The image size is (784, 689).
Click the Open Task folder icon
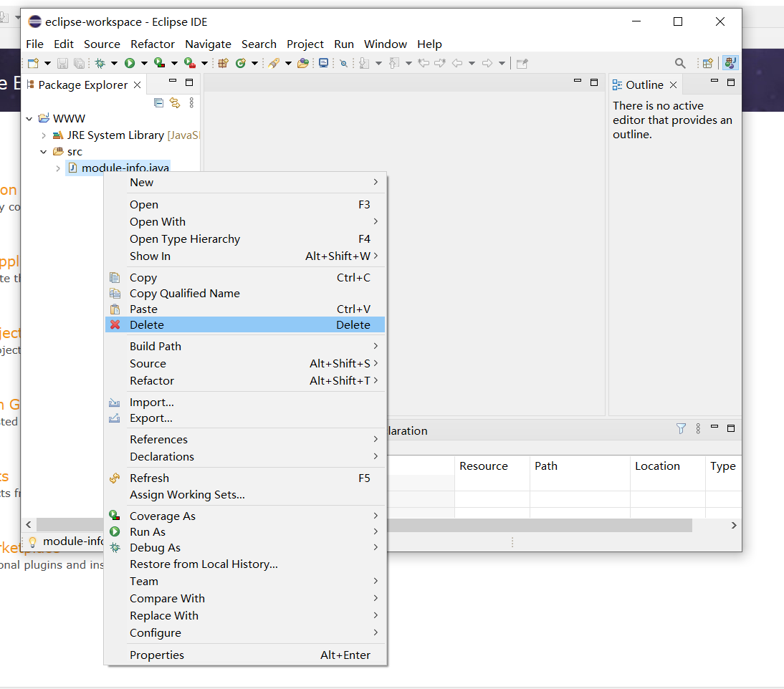(303, 64)
